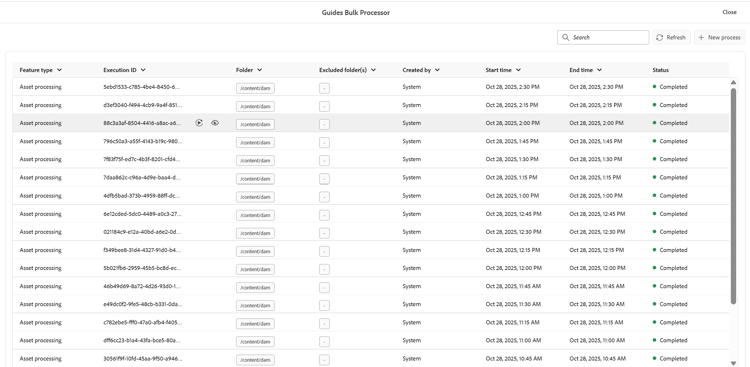
Task: Click Completed status of the 12:00 PM run
Action: point(670,268)
